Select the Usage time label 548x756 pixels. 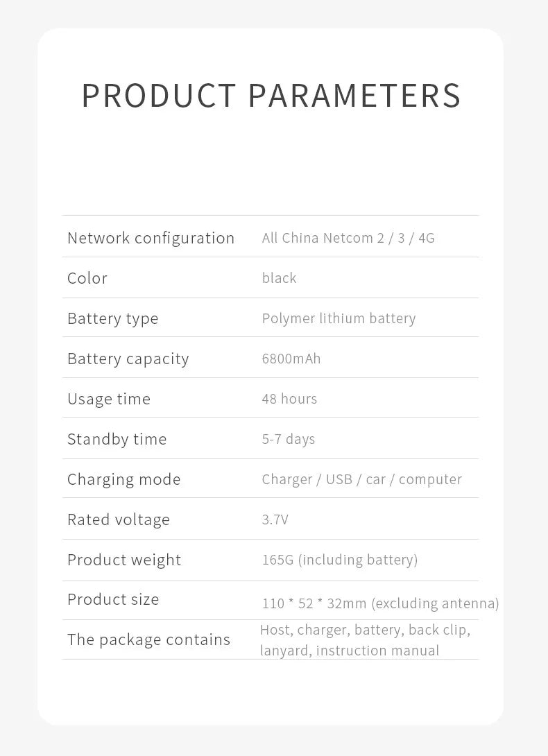click(109, 399)
